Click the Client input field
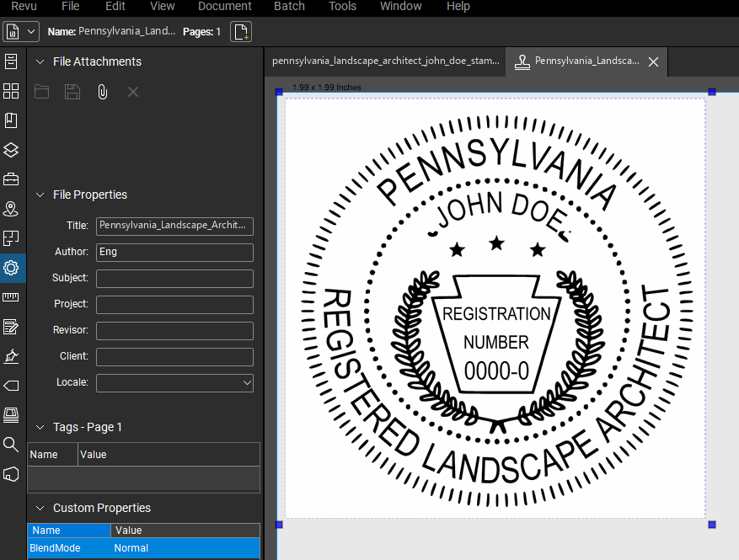739x560 pixels. pyautogui.click(x=175, y=357)
